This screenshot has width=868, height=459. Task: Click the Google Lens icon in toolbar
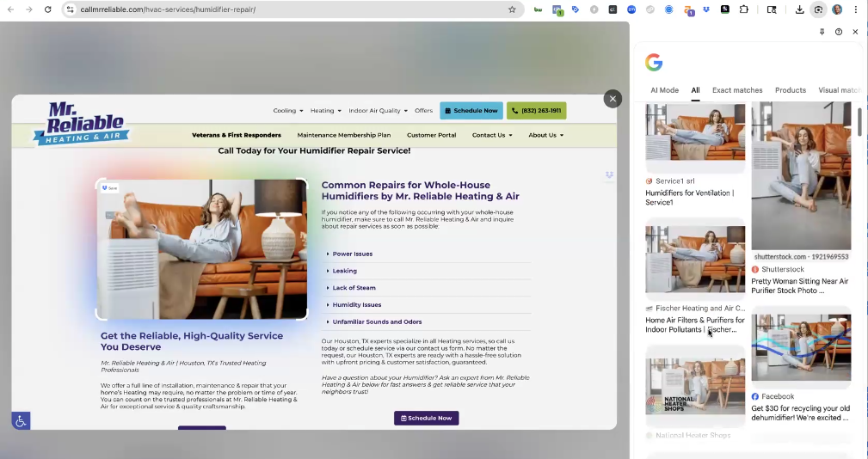click(818, 9)
